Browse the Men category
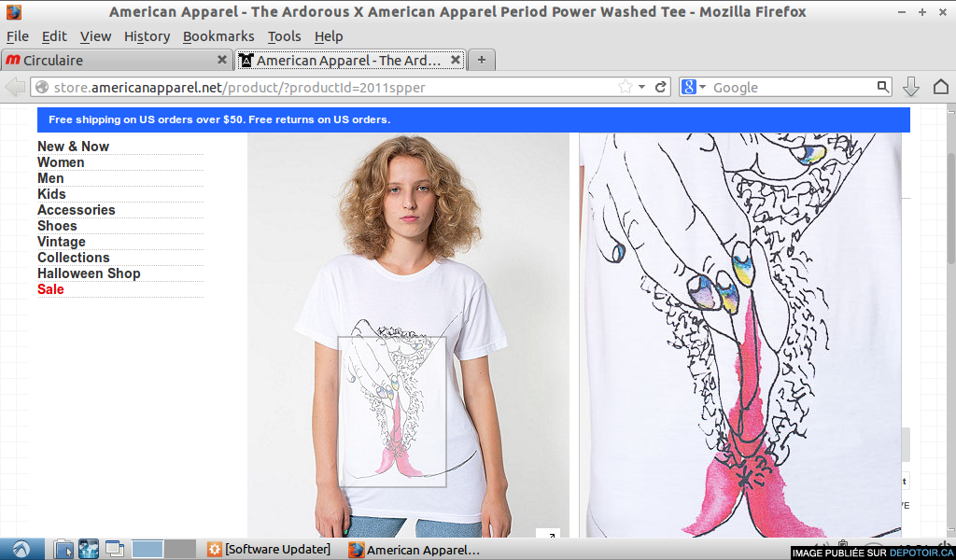This screenshot has height=560, width=956. [x=50, y=178]
